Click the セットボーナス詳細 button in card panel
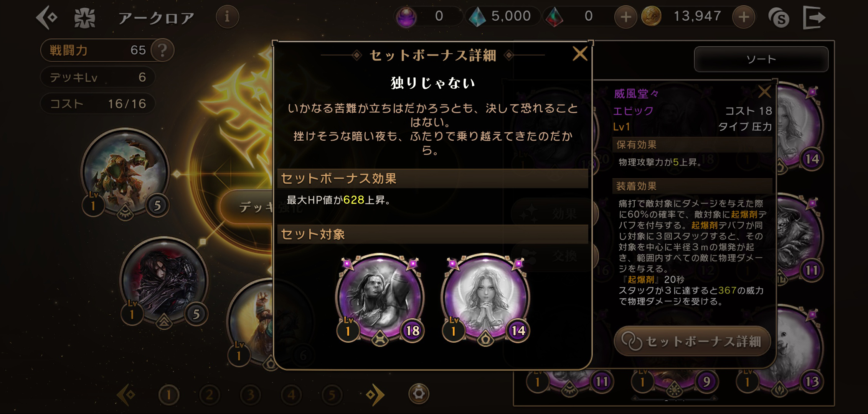 click(692, 341)
